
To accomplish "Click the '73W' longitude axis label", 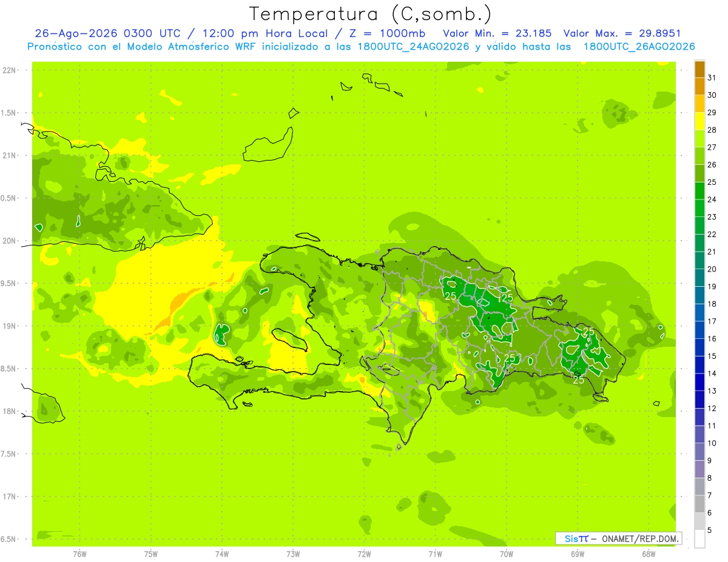I will pos(293,554).
